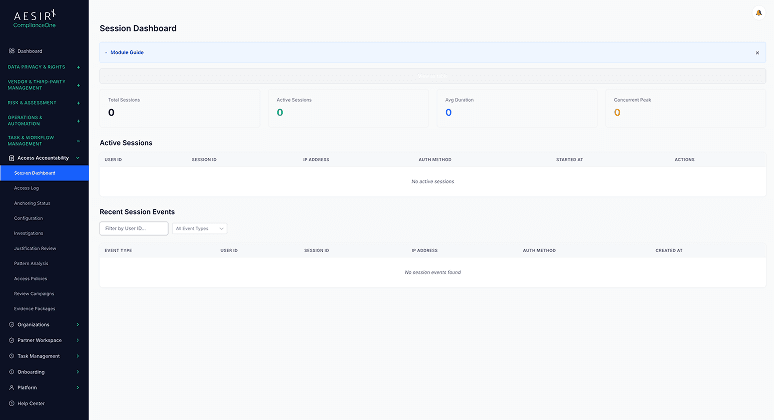Expand the Platform chevron
Viewport: 774px width, 420px height.
78,387
